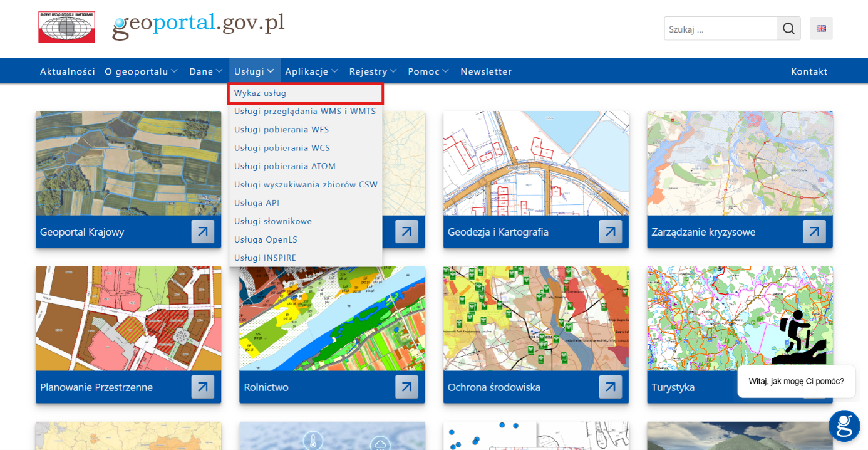
Task: Collapse the Usługi dropdown menu
Action: [254, 71]
